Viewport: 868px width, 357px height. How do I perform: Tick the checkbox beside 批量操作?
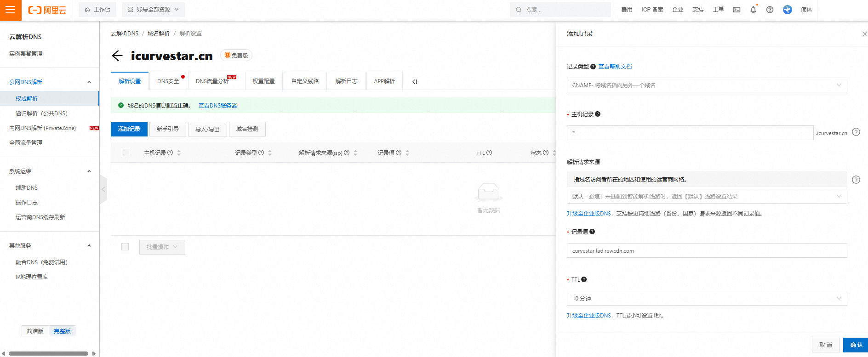[x=125, y=247]
